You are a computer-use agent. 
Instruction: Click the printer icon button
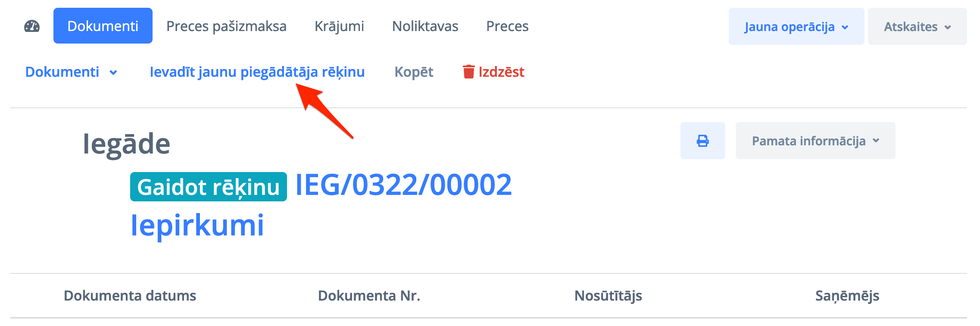702,141
